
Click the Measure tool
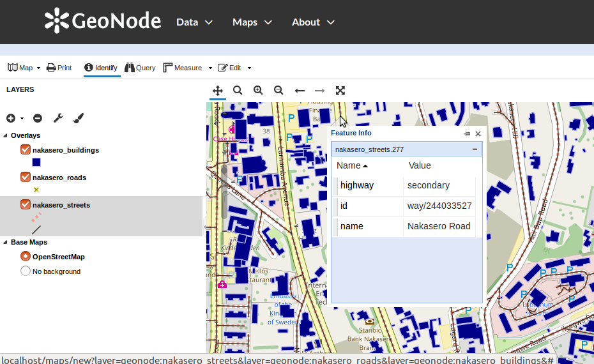[x=183, y=68]
